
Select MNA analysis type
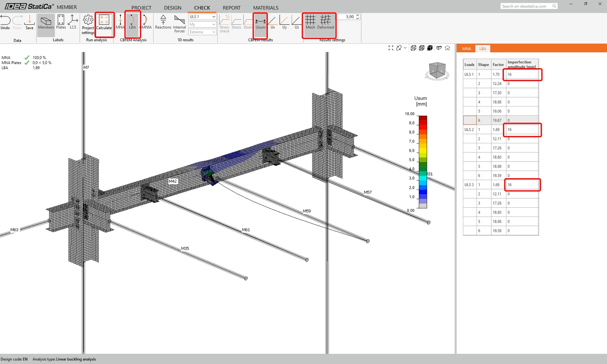(120, 22)
